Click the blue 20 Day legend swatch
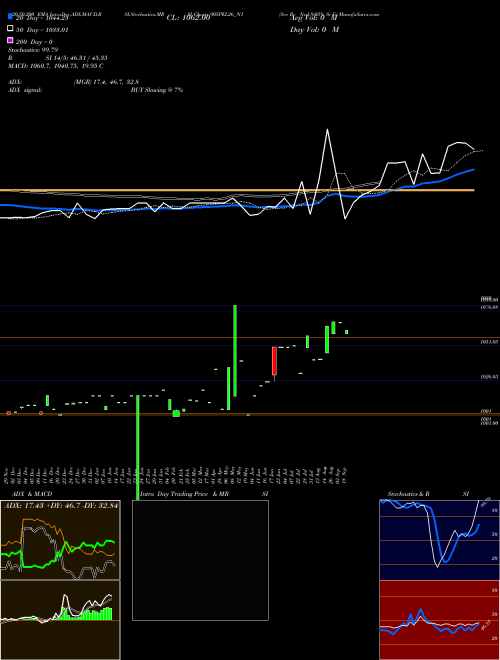Screen dimensions: 500x660 [x=10, y=17]
